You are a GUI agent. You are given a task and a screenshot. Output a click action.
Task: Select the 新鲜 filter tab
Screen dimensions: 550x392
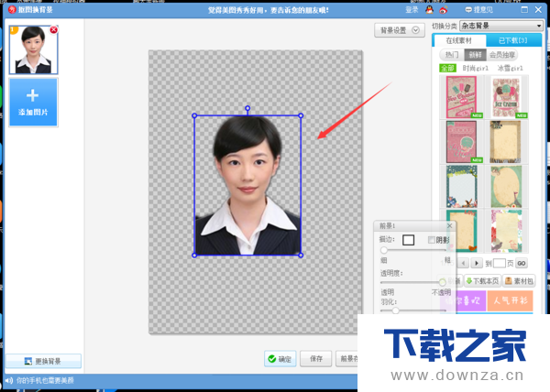(x=475, y=55)
